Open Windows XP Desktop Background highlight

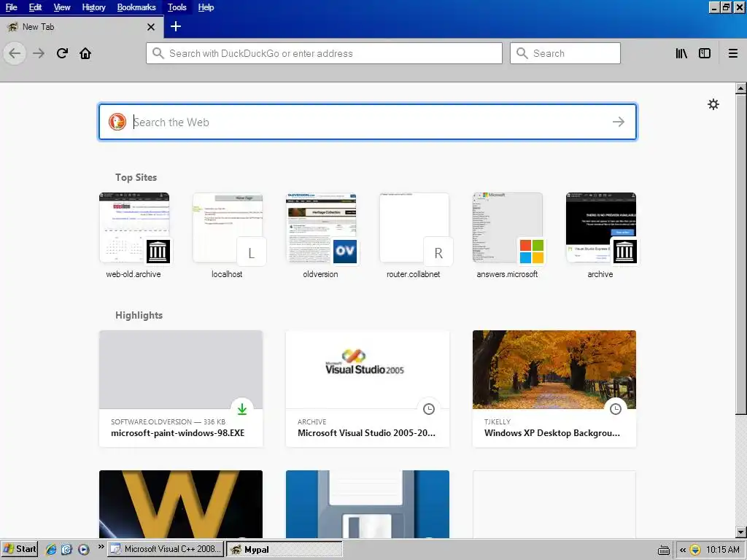click(x=554, y=389)
